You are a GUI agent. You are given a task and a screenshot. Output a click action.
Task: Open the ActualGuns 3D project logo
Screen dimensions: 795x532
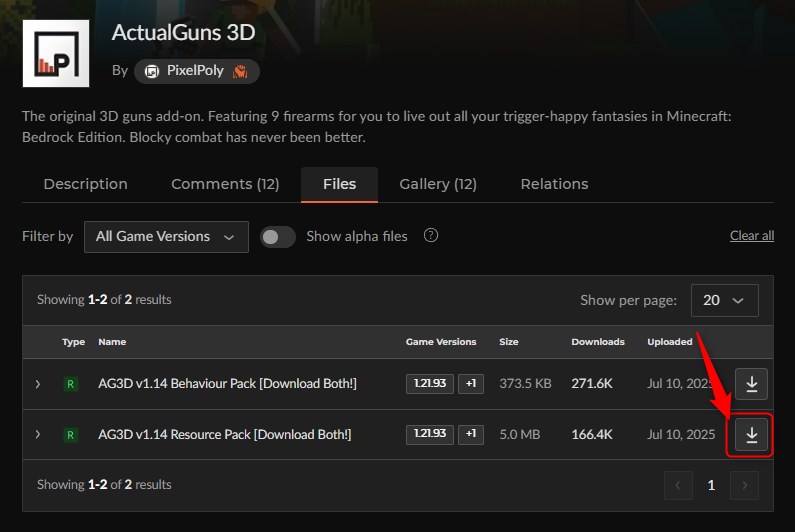pyautogui.click(x=56, y=53)
